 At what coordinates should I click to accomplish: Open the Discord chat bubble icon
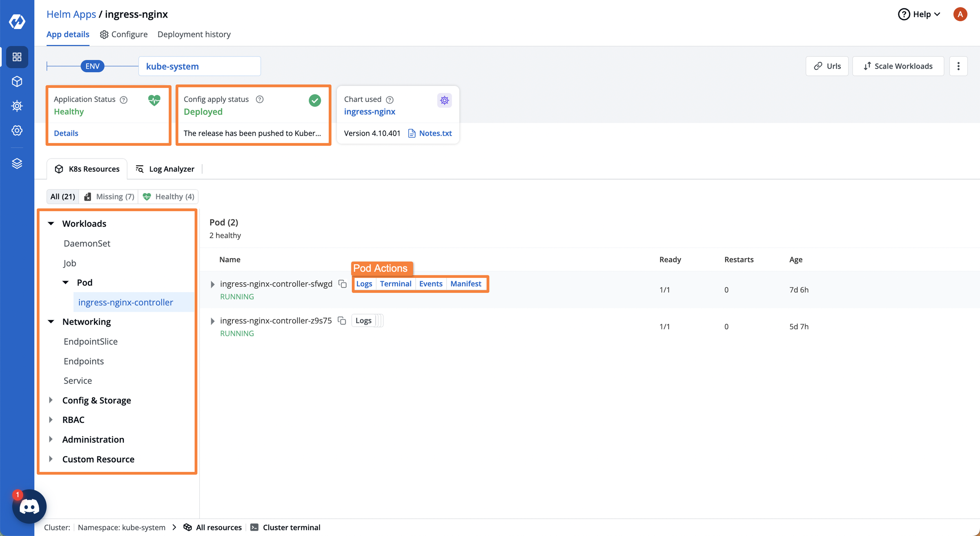29,507
